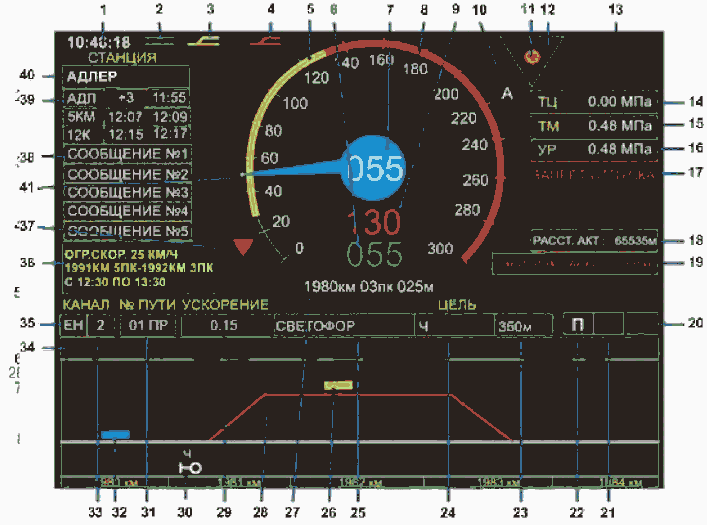
Task: Click the grey parallel-tracks icon at top
Action: (160, 41)
